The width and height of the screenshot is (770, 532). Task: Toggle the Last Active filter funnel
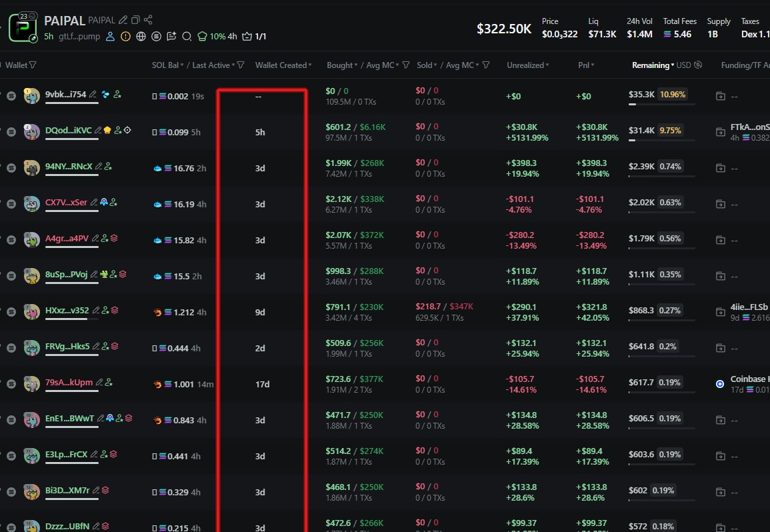point(241,65)
